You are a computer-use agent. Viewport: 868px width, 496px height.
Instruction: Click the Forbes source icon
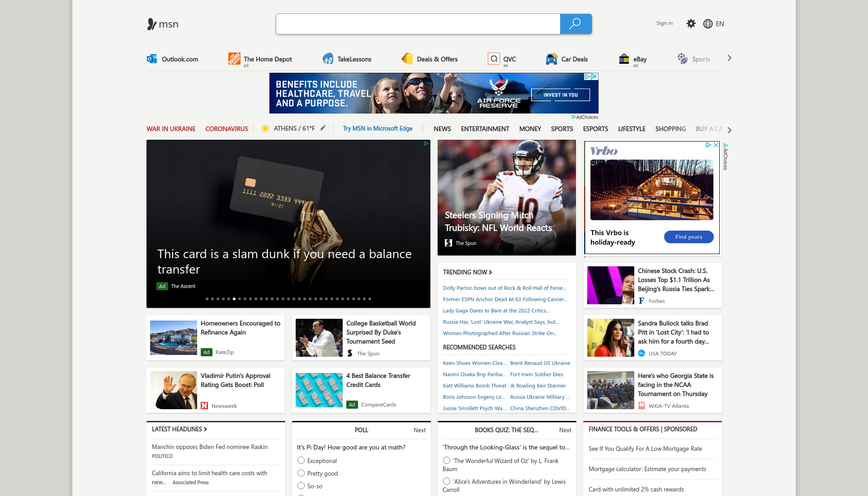(x=642, y=301)
